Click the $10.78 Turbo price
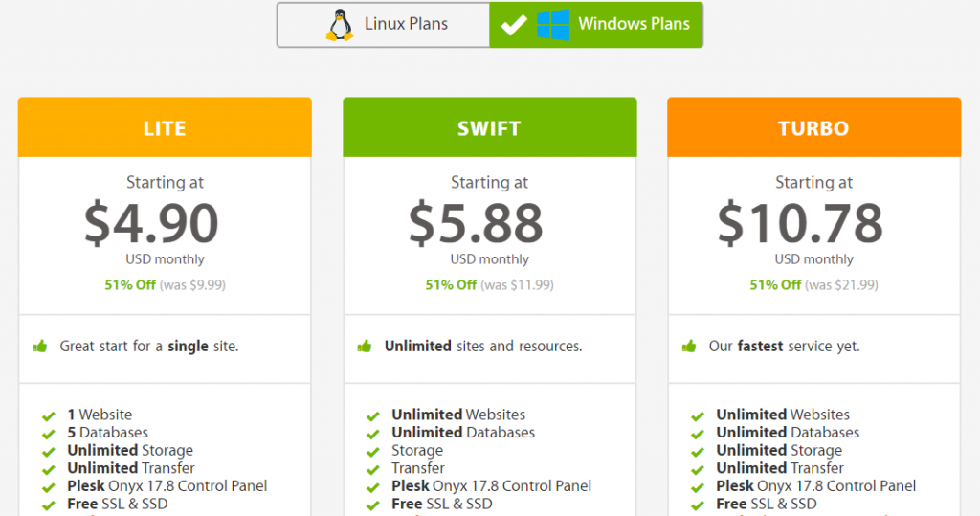 click(x=800, y=223)
